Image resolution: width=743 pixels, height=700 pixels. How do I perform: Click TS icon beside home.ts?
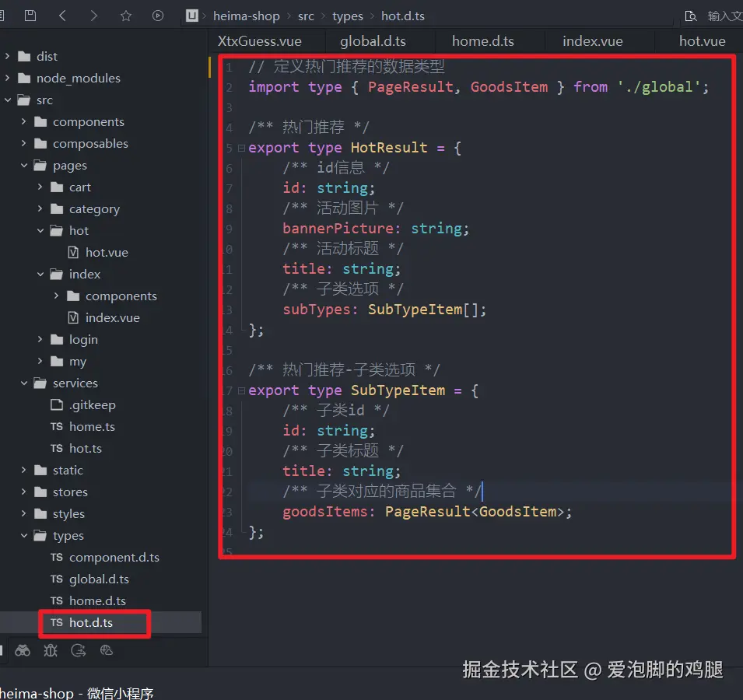point(57,427)
